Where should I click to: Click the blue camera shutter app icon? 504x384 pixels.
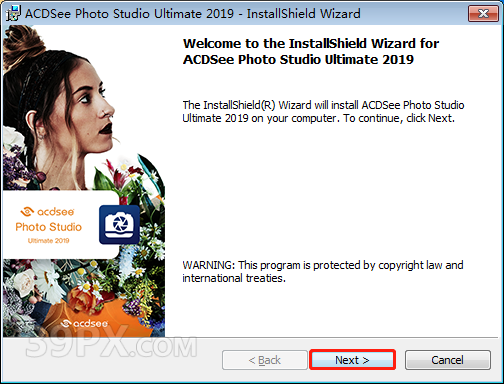119,225
